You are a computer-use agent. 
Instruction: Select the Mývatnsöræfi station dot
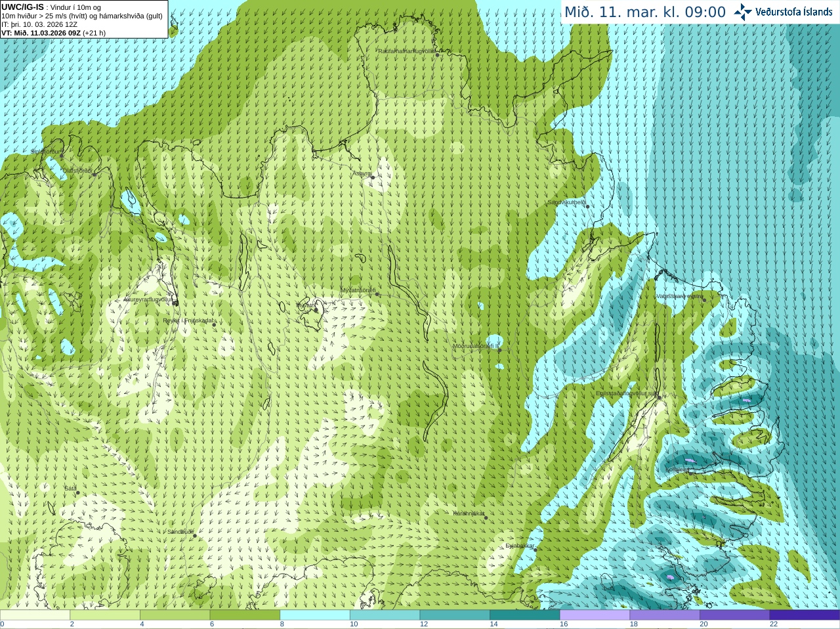pyautogui.click(x=377, y=294)
